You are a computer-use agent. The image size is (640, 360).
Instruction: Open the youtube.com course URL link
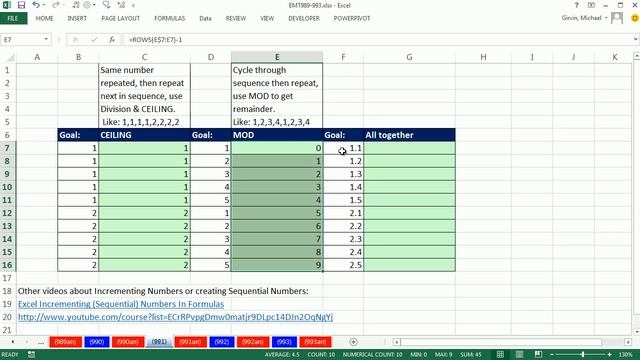pos(176,317)
